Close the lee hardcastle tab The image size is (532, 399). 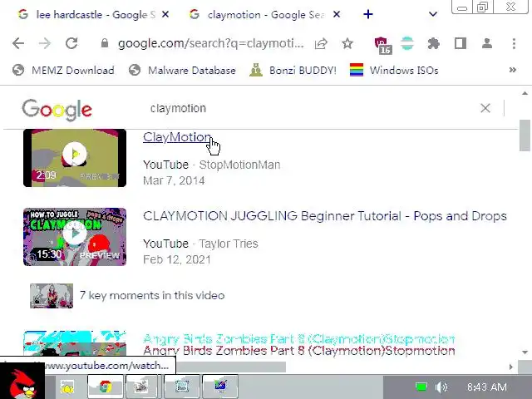tap(165, 14)
